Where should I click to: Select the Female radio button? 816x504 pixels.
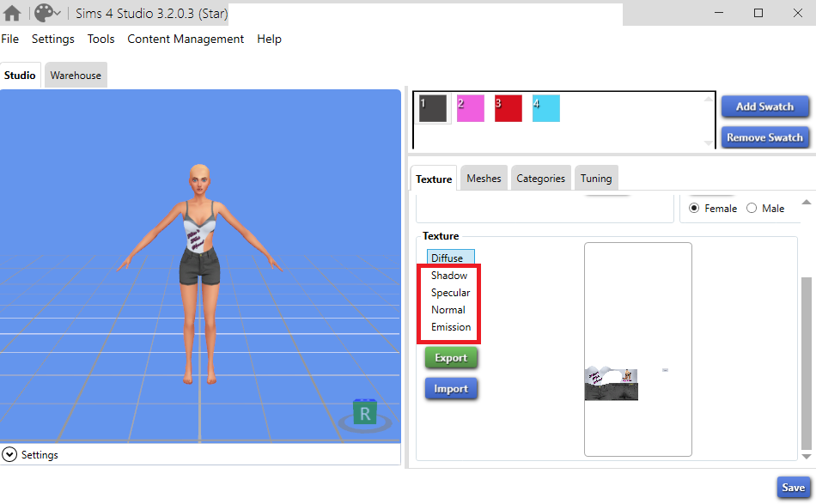coord(694,208)
